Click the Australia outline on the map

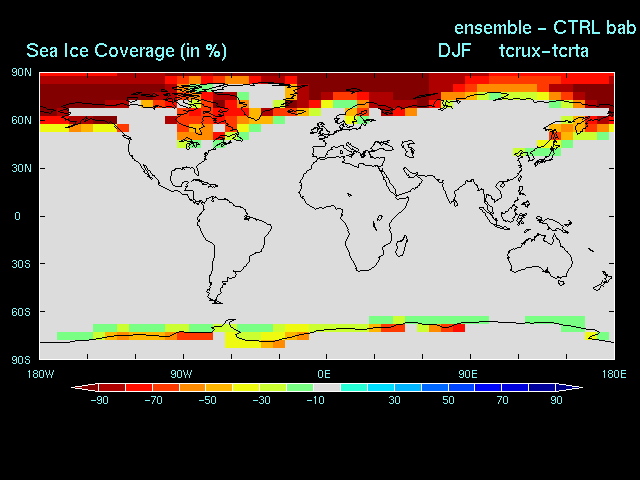pos(540,256)
